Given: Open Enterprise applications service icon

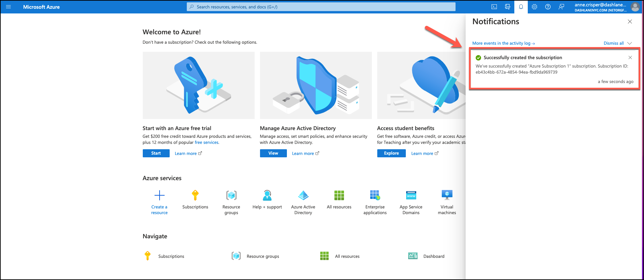Looking at the screenshot, I should [x=375, y=195].
